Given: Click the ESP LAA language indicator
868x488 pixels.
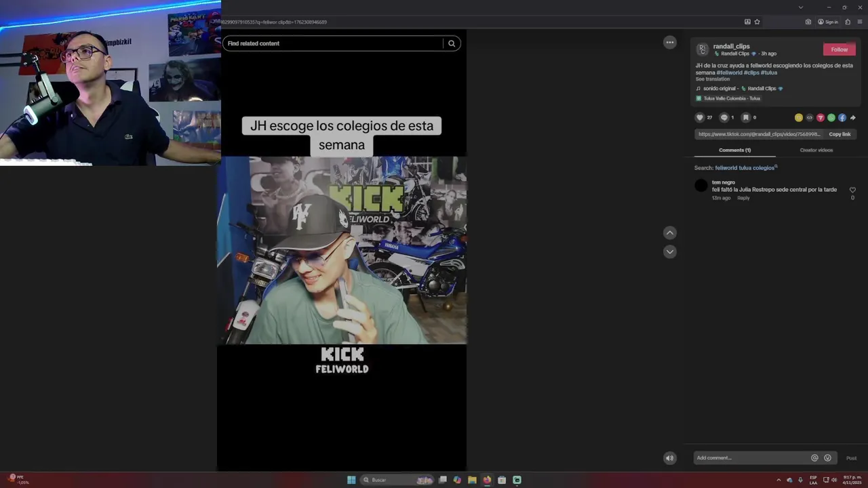Looking at the screenshot, I should pyautogui.click(x=813, y=480).
